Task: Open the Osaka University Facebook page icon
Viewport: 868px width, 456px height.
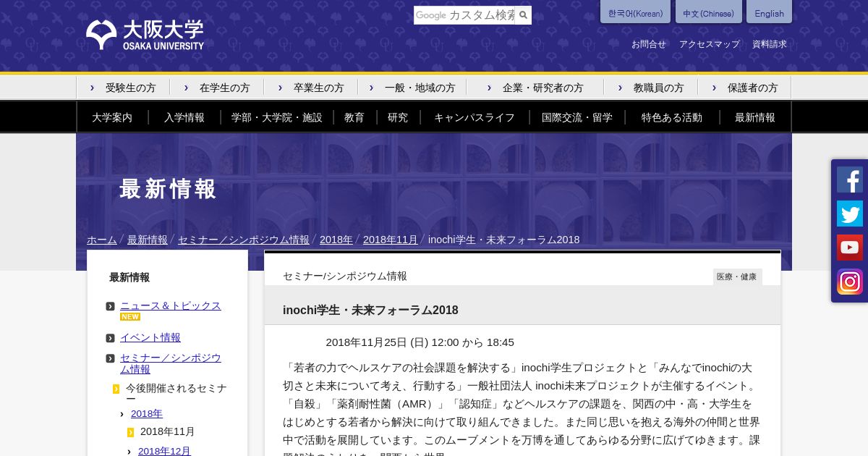Action: (850, 180)
